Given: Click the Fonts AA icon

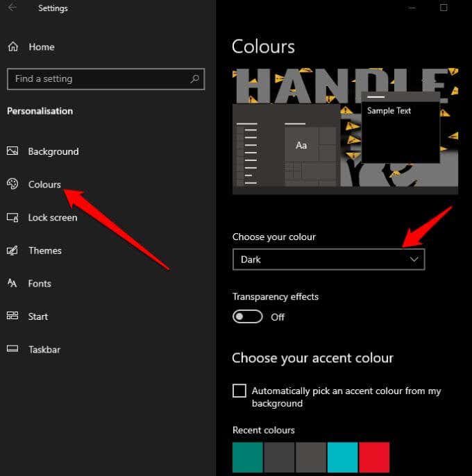Looking at the screenshot, I should (x=12, y=283).
